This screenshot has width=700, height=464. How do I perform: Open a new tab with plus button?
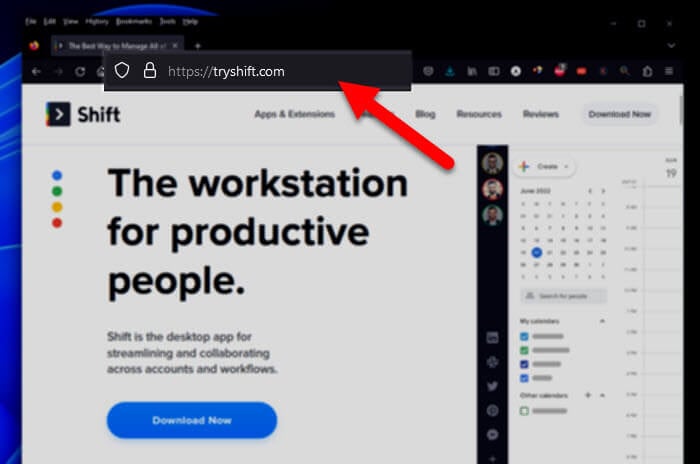(198, 46)
